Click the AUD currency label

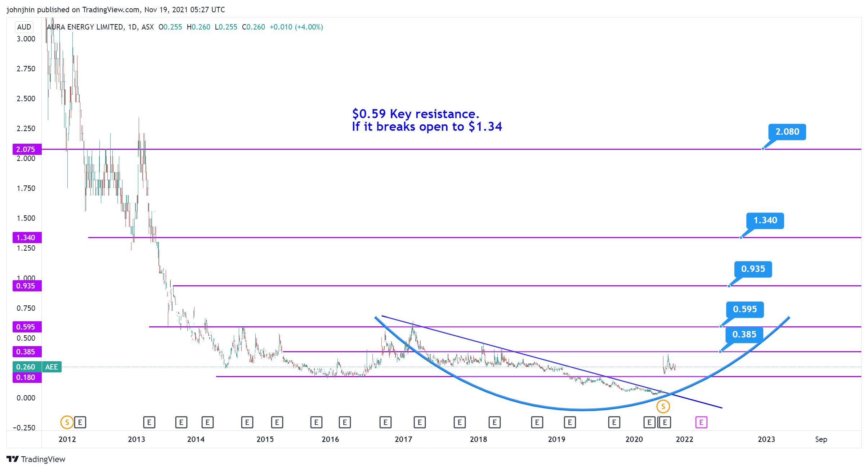24,27
